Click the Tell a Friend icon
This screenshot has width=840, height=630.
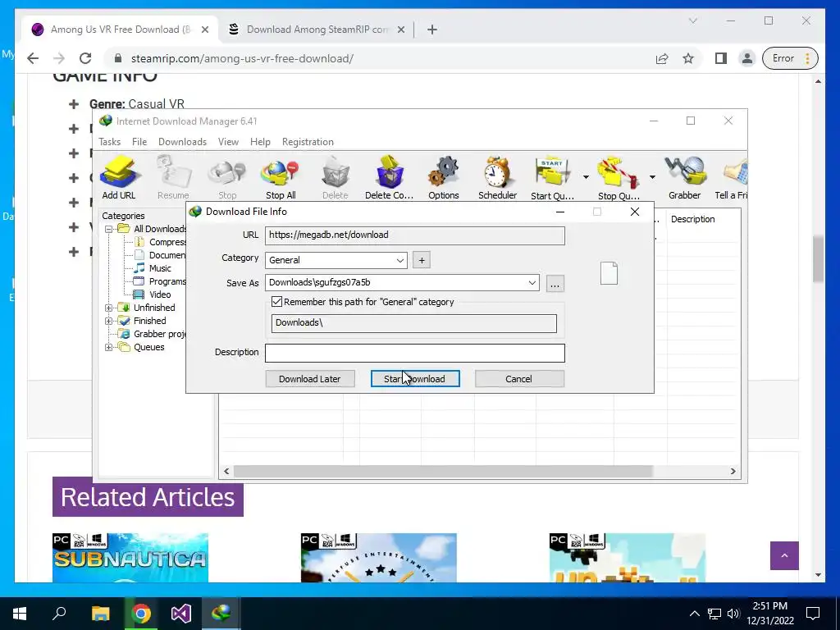tap(732, 177)
